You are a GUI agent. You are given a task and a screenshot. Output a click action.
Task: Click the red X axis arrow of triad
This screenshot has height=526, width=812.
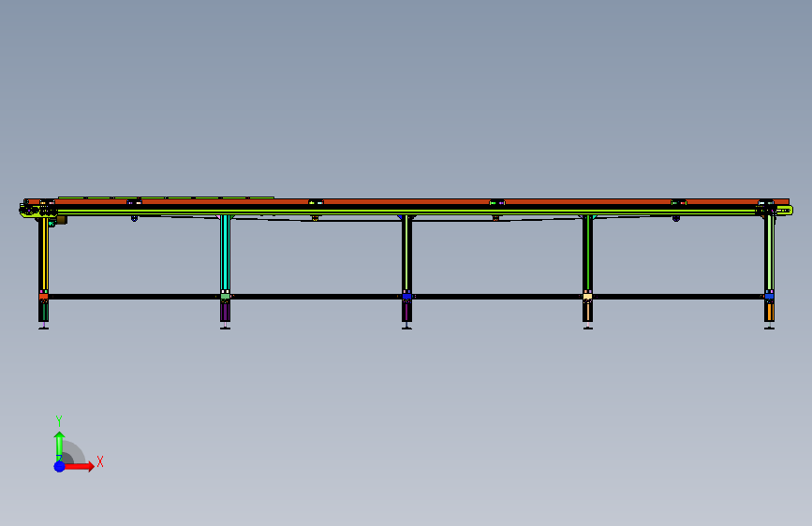pyautogui.click(x=79, y=466)
